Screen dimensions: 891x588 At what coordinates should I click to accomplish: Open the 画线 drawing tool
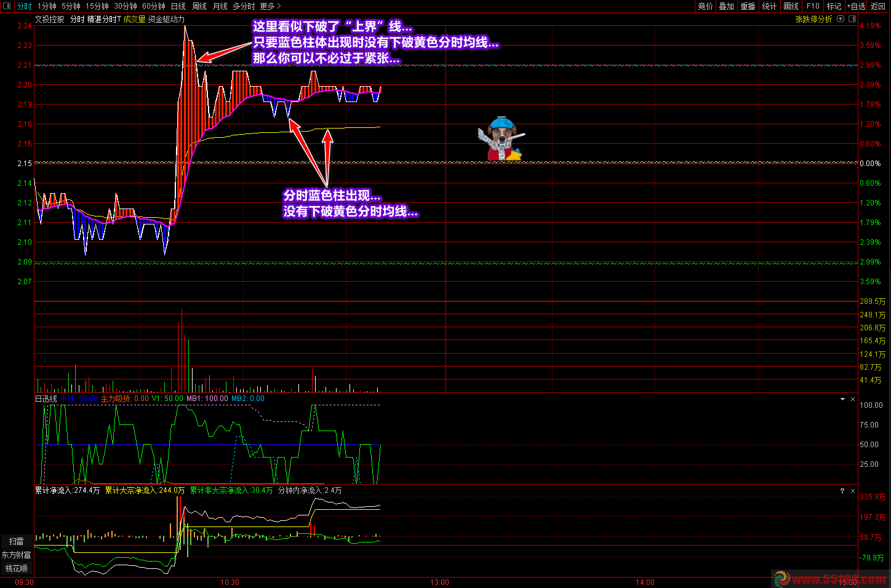[x=791, y=6]
